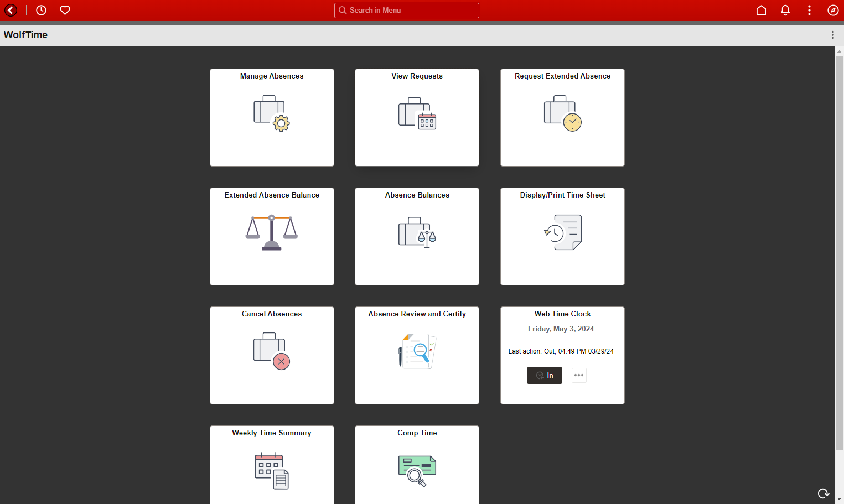This screenshot has width=844, height=504.
Task: Open the notifications bell
Action: pyautogui.click(x=785, y=10)
